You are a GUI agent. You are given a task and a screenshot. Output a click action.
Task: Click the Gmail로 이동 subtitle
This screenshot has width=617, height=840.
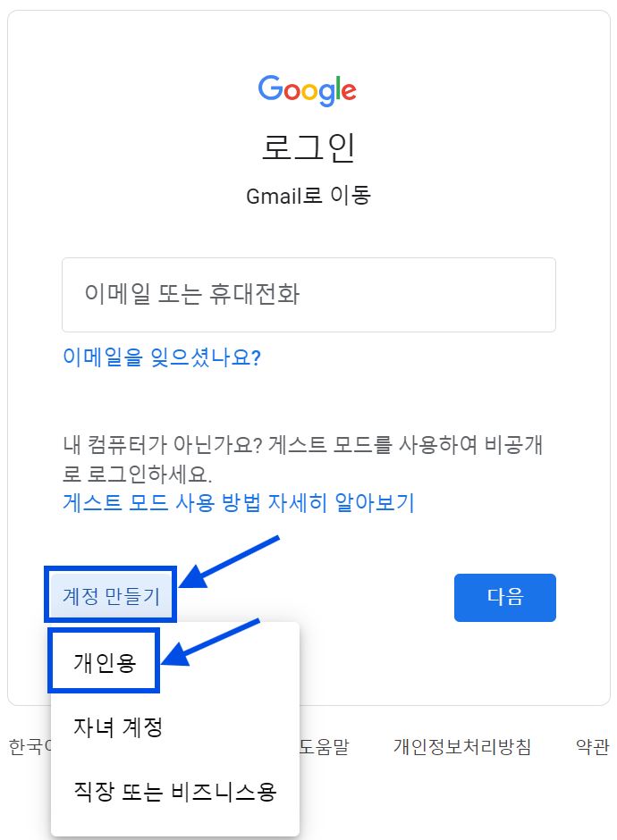tap(308, 195)
